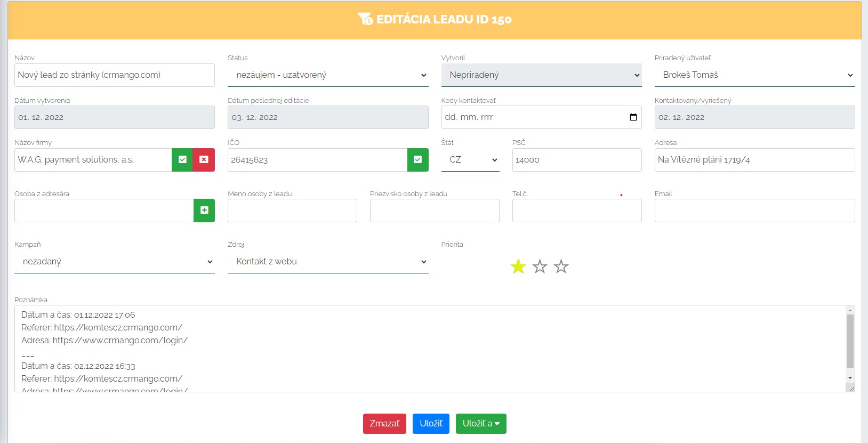Screen dimensions: 868x444
Task: Click the Názov firmy input
Action: (93, 160)
